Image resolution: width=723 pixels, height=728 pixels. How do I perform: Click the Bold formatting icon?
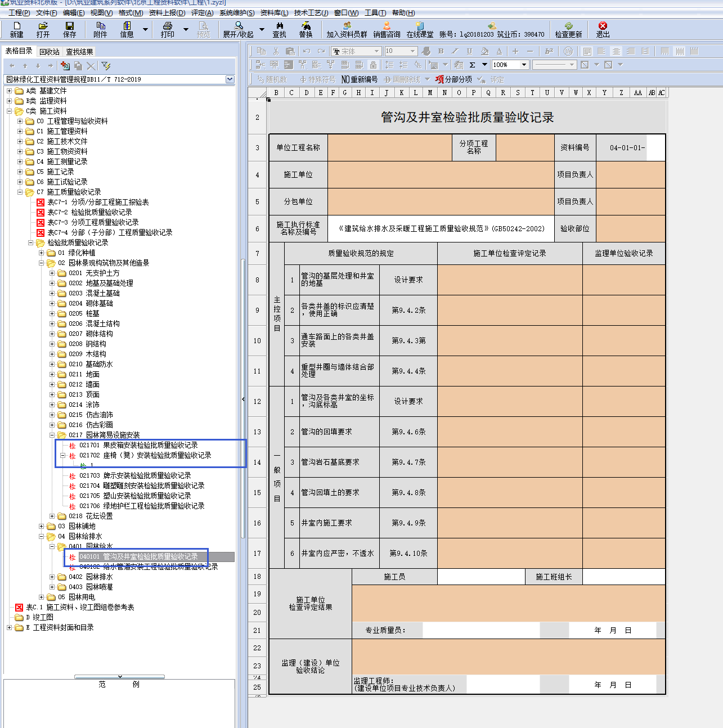pos(441,51)
